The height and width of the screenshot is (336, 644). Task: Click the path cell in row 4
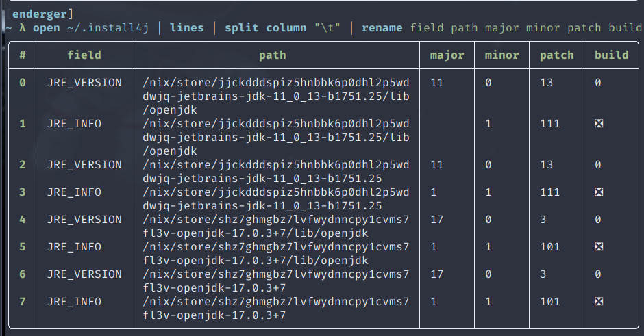click(275, 227)
